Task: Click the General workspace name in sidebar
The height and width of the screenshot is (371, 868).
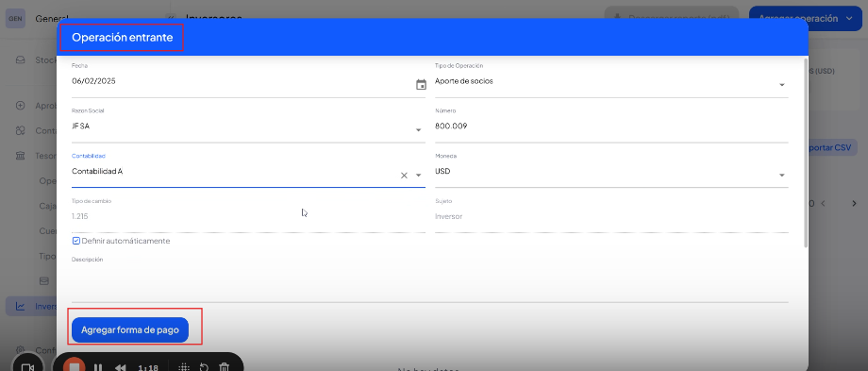Action: 52,18
